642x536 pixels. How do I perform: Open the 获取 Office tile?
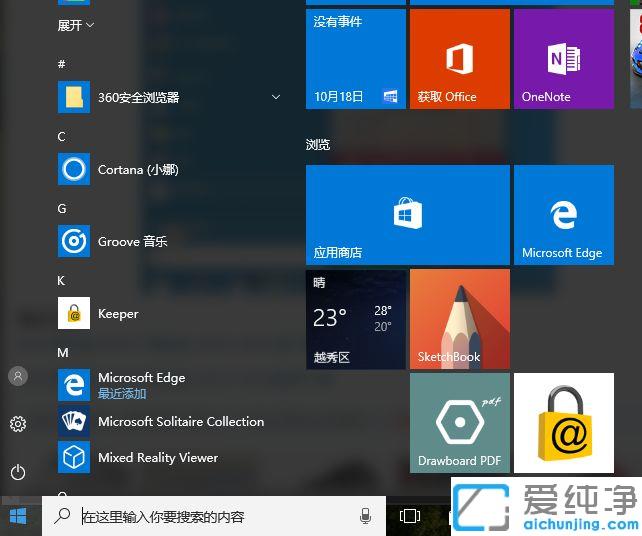(460, 59)
